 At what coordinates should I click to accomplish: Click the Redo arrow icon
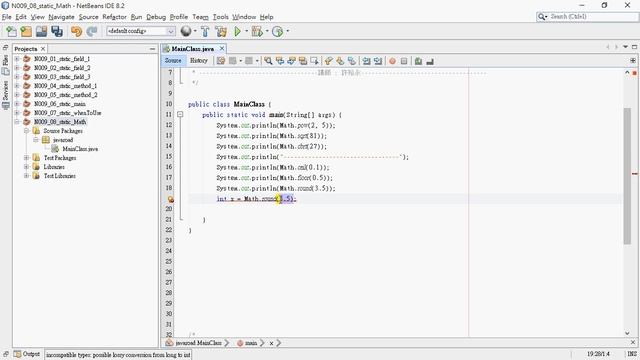coord(92,31)
